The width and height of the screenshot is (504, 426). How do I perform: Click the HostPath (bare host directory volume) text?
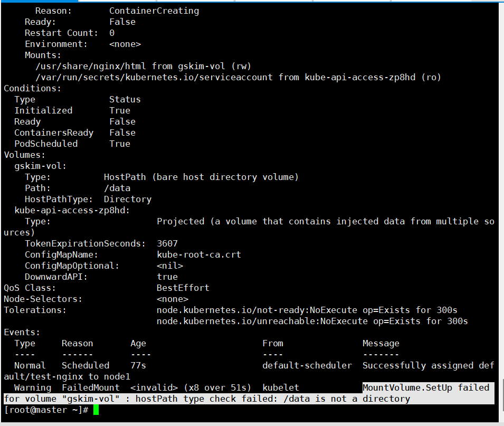(201, 177)
